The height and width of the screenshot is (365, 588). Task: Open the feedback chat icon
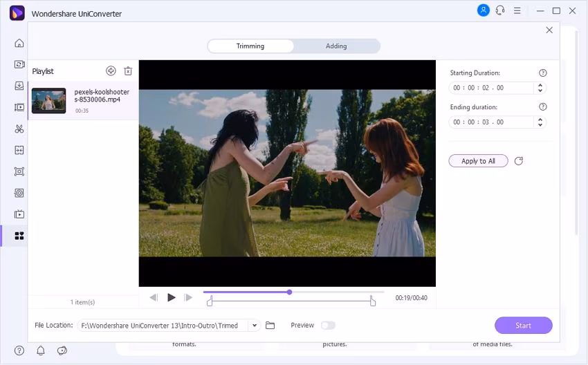point(62,350)
